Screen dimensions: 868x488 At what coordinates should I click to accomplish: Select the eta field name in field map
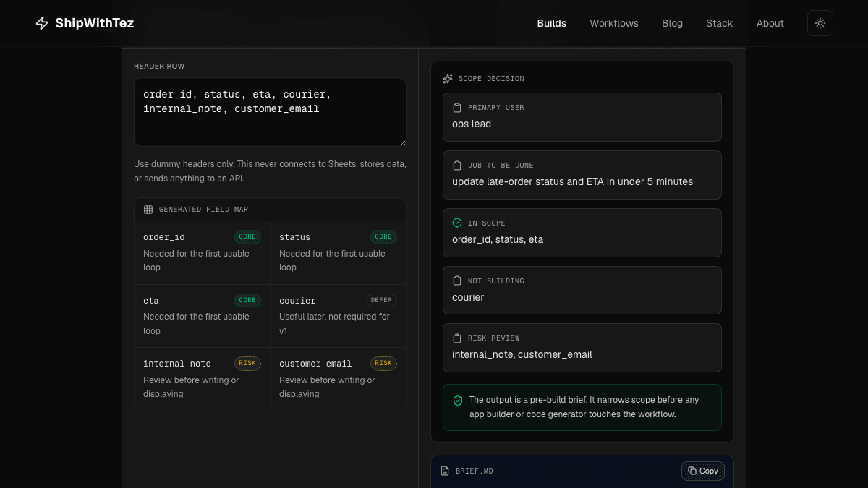click(x=151, y=301)
